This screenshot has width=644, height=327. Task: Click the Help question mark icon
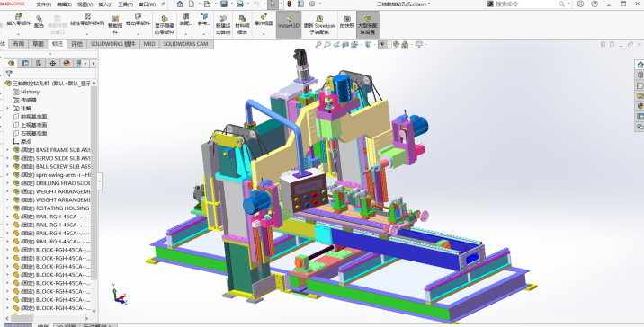tap(595, 4)
